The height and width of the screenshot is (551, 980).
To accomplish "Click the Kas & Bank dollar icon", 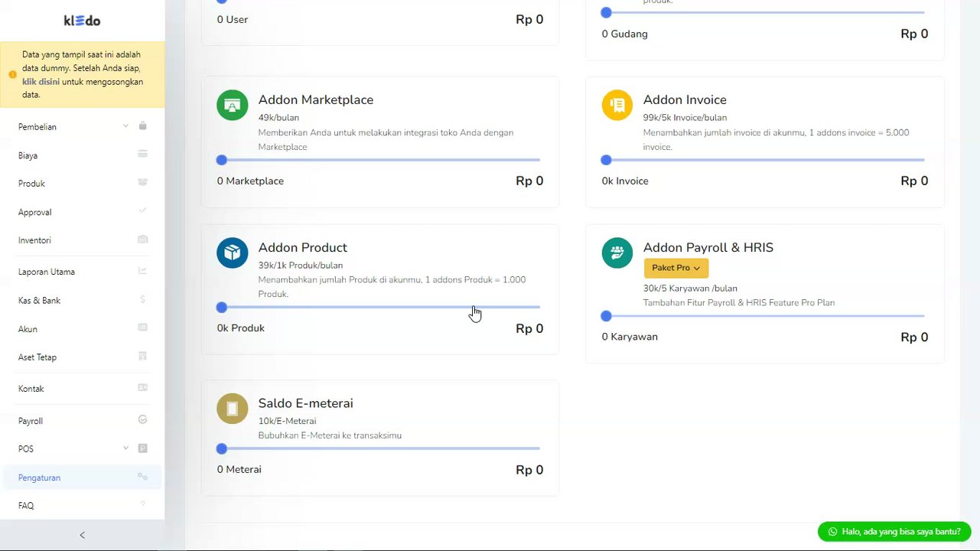I will [142, 300].
